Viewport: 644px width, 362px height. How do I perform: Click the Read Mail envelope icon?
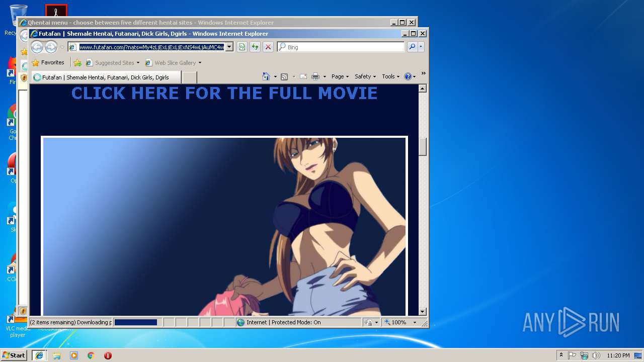point(303,76)
